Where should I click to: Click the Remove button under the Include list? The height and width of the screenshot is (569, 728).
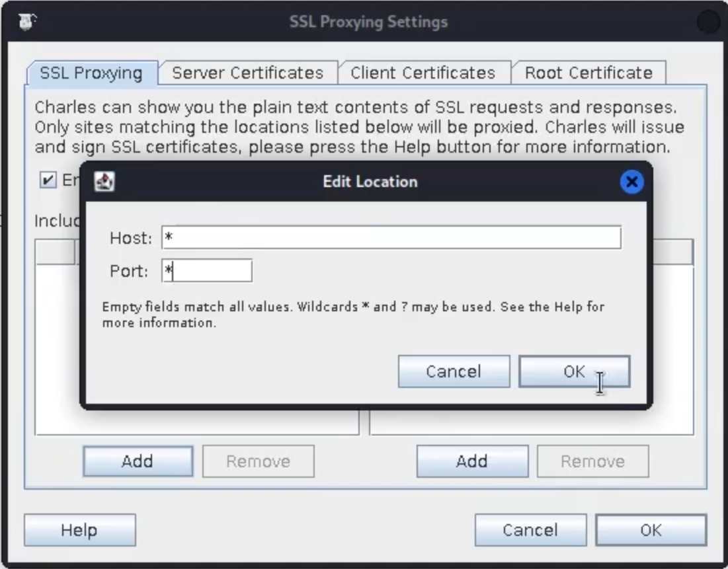[258, 461]
